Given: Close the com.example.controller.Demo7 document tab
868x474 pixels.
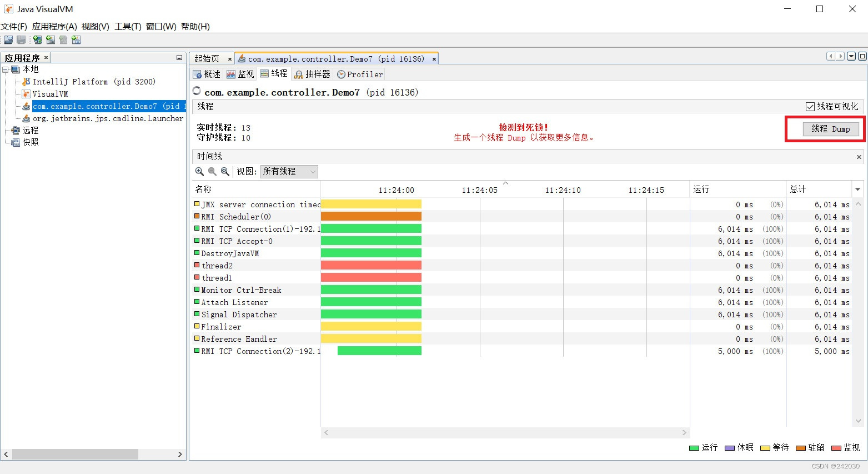Looking at the screenshot, I should click(434, 59).
